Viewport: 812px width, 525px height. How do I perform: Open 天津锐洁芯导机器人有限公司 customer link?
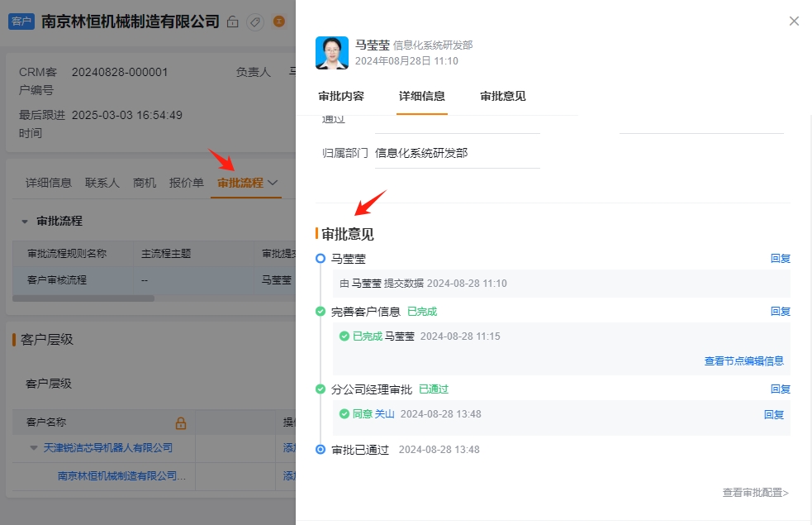(x=107, y=448)
